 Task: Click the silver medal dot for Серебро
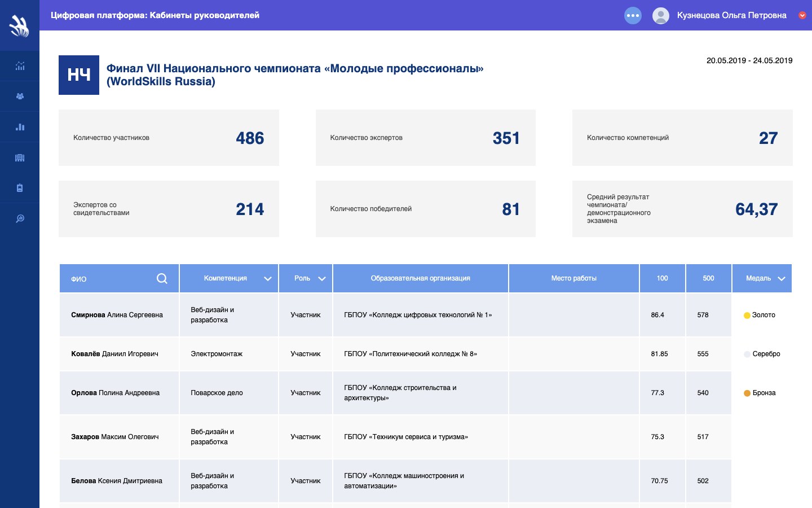(747, 354)
